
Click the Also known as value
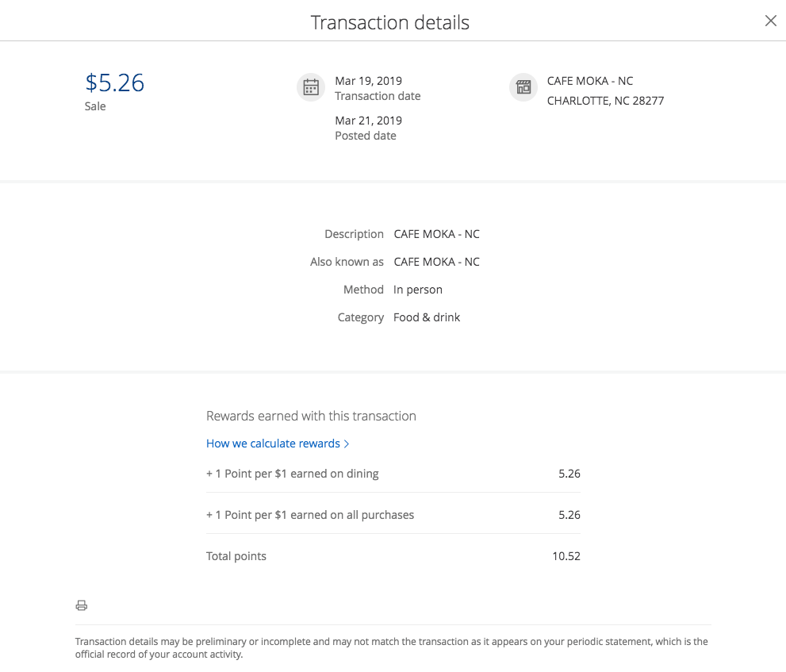[436, 262]
